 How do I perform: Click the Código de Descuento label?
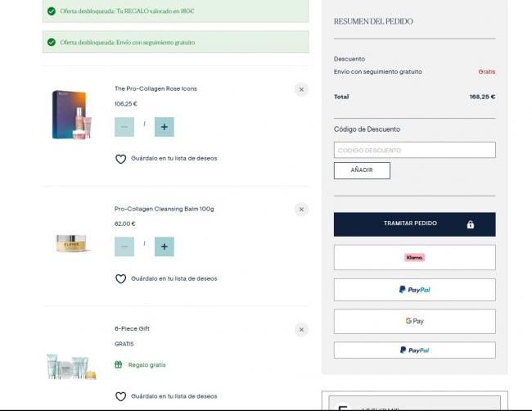(367, 129)
